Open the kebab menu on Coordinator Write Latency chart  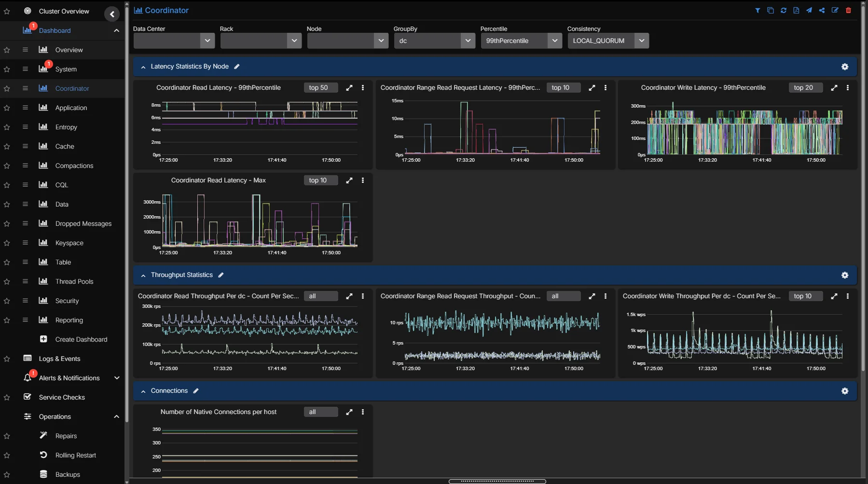848,88
